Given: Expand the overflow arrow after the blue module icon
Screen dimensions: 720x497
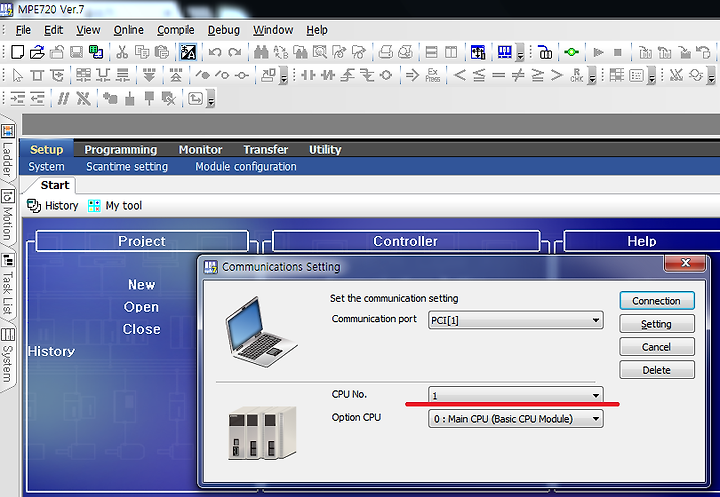Looking at the screenshot, I should [520, 53].
